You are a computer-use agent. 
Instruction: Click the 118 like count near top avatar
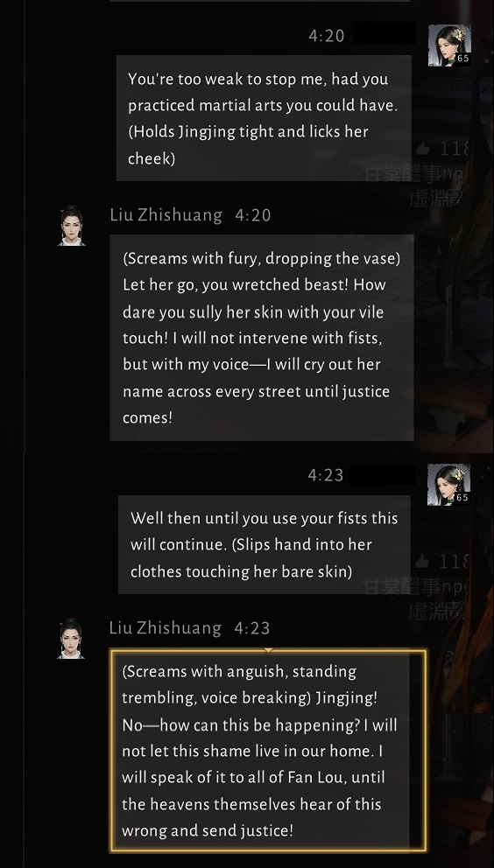coord(454,149)
